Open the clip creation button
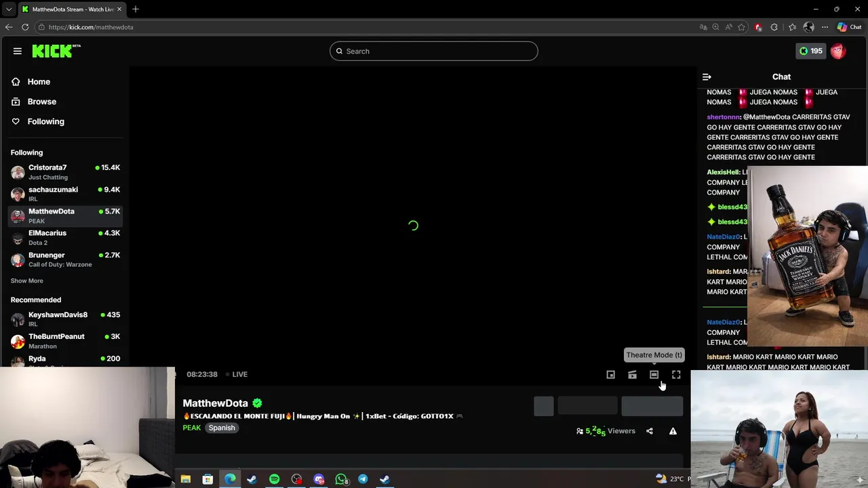The width and height of the screenshot is (868, 488). tap(632, 375)
